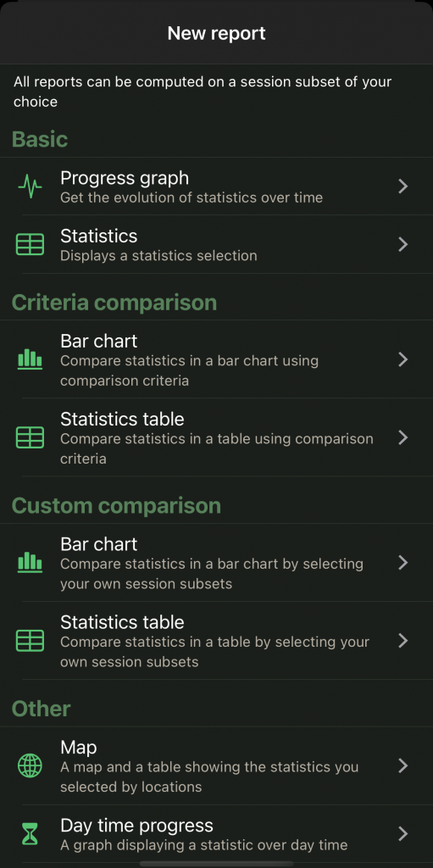The image size is (433, 868).
Task: Choose Day time progress report title
Action: coord(136,826)
